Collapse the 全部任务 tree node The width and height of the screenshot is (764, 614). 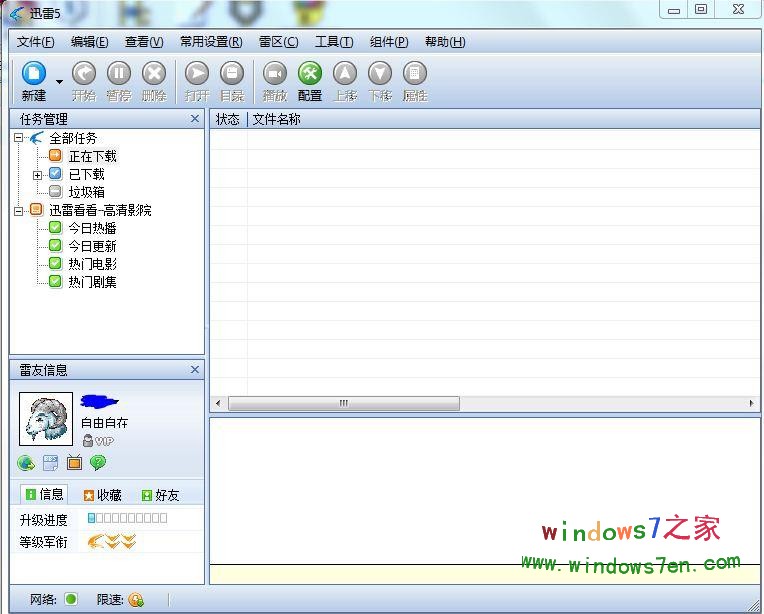coord(19,138)
